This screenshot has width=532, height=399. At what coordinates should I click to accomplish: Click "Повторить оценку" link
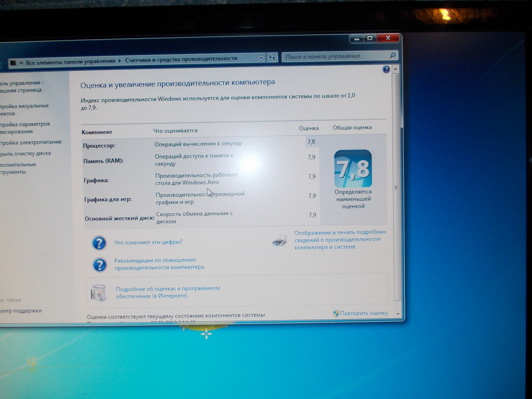click(364, 313)
